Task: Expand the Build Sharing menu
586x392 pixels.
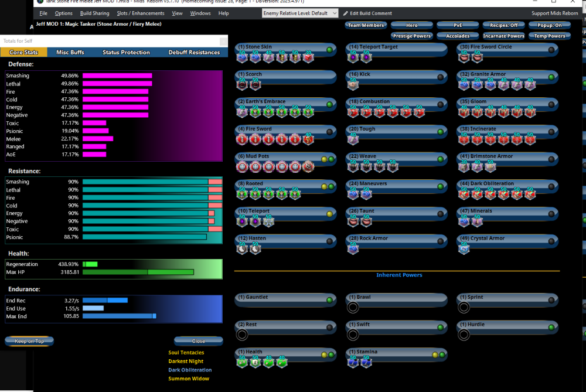Action: click(x=94, y=13)
